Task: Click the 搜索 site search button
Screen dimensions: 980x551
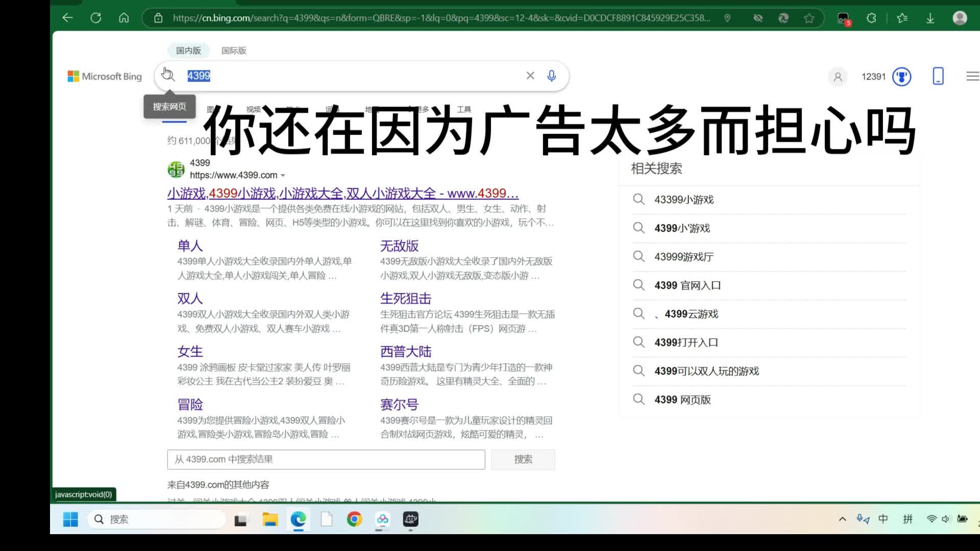Action: tap(523, 459)
